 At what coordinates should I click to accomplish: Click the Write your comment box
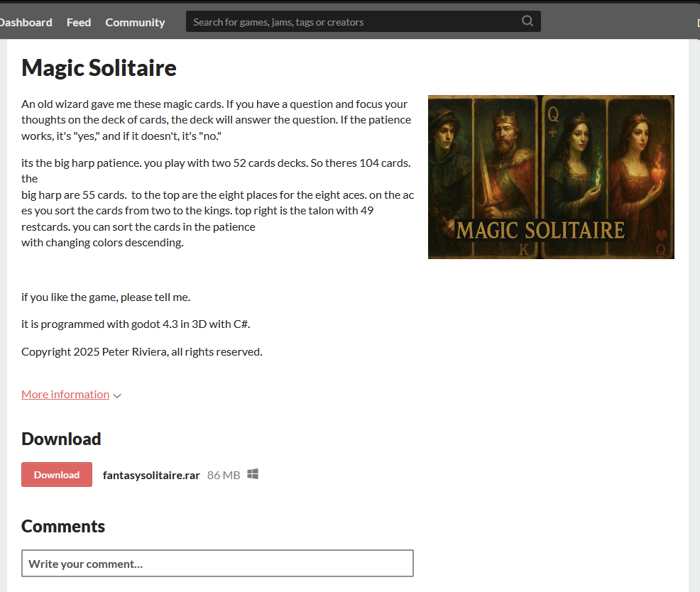pyautogui.click(x=217, y=564)
